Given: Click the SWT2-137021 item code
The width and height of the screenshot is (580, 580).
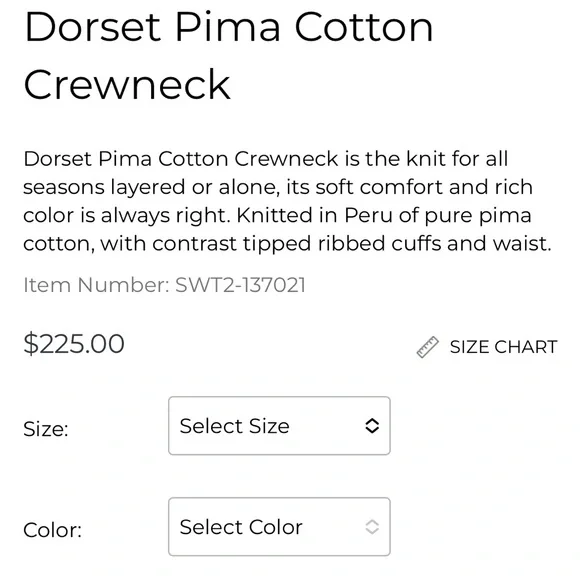Looking at the screenshot, I should (240, 285).
